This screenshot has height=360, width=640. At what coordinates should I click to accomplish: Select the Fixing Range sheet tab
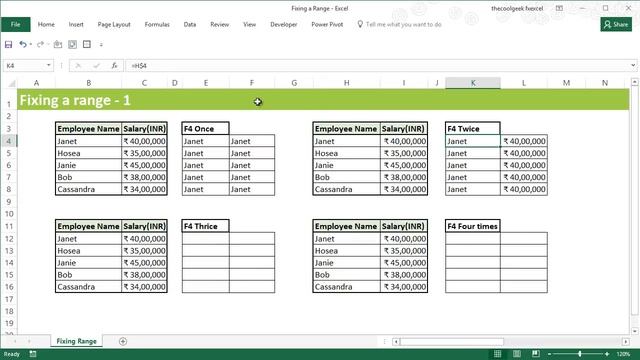(x=76, y=341)
